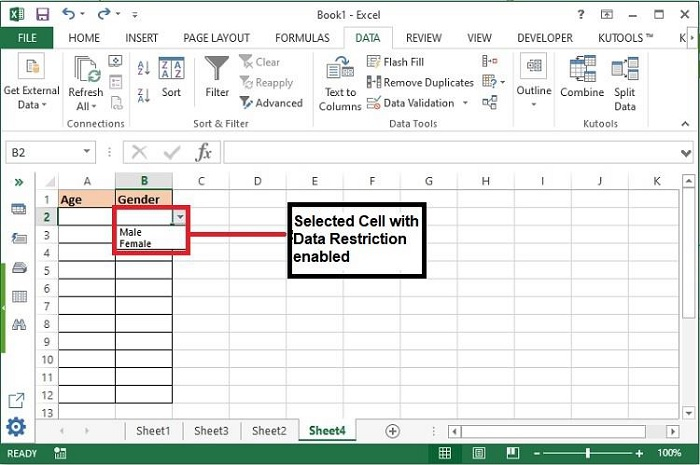Click the Edit Links icon
This screenshot has height=465, width=700.
point(116,103)
